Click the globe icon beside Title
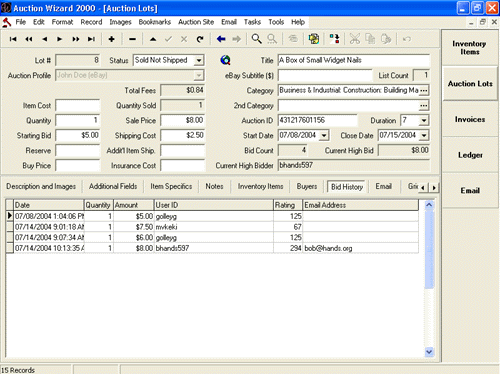 tap(225, 60)
